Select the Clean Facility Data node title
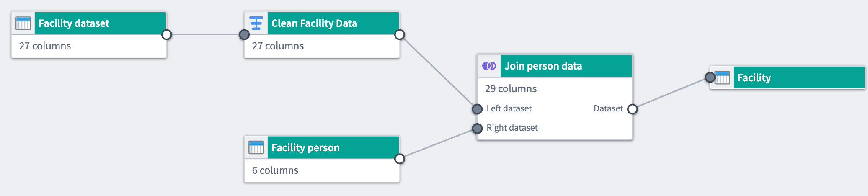868x196 pixels. (314, 23)
